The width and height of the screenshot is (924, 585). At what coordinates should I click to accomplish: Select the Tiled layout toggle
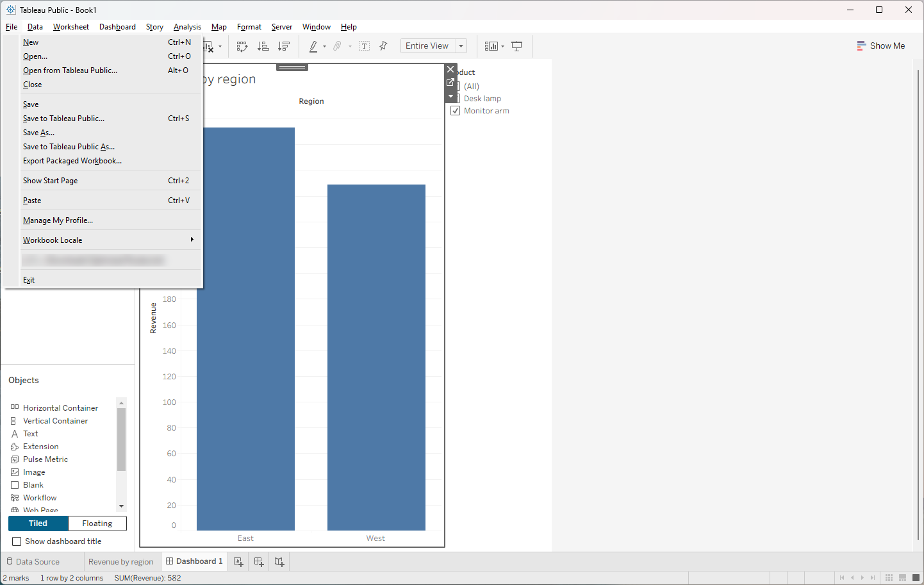(x=38, y=523)
